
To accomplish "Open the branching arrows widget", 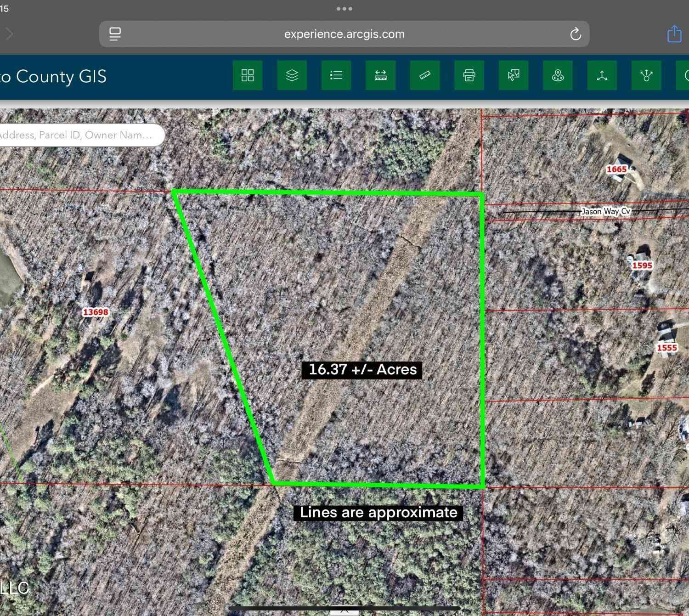I will (x=646, y=75).
